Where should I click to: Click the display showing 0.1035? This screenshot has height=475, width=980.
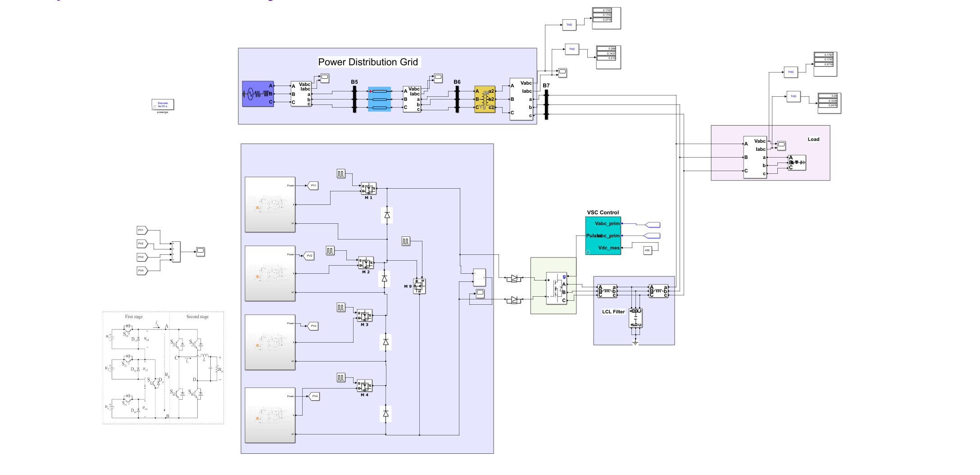click(829, 103)
